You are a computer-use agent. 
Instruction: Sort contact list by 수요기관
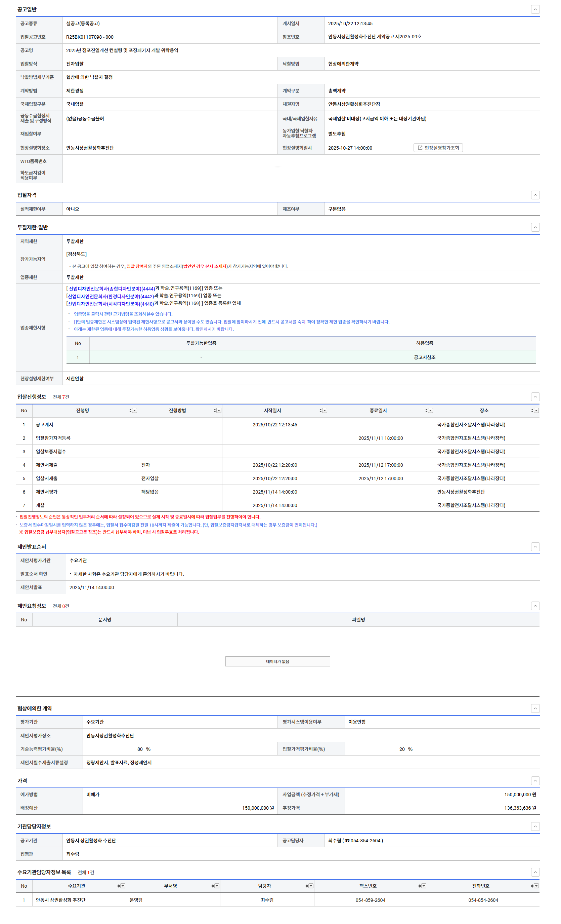click(119, 886)
